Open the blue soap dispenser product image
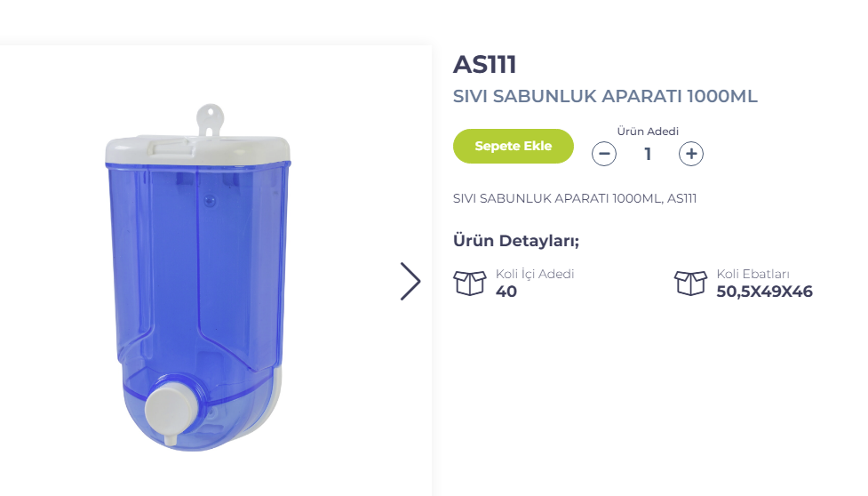The width and height of the screenshot is (868, 496). coord(198,278)
